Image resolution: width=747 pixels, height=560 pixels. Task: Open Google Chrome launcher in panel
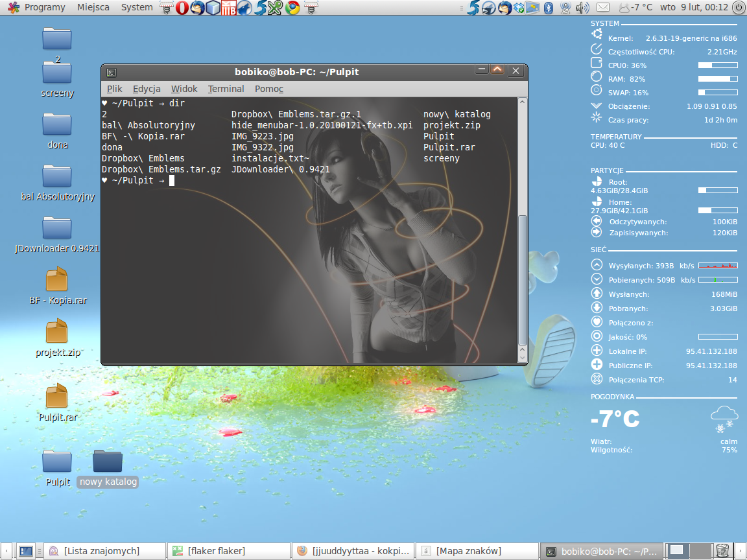(293, 8)
